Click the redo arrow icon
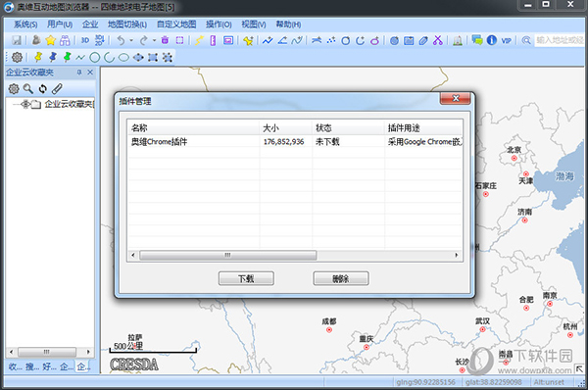Screen dimensions: 588x390 pyautogui.click(x=143, y=40)
